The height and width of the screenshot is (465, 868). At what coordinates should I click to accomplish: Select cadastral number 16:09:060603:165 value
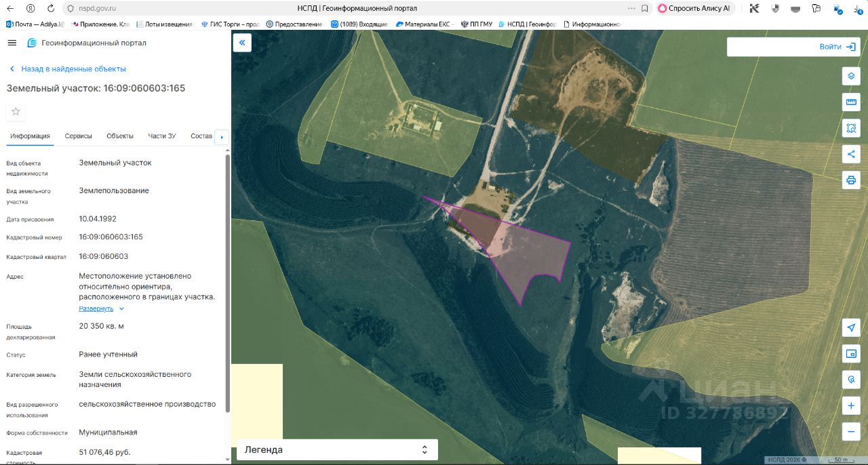pyautogui.click(x=111, y=237)
